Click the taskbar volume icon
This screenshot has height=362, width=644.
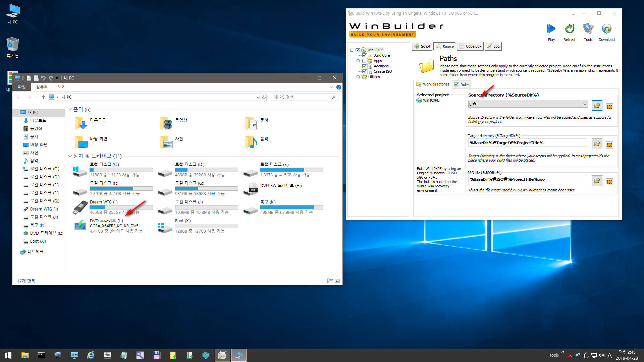(x=602, y=355)
